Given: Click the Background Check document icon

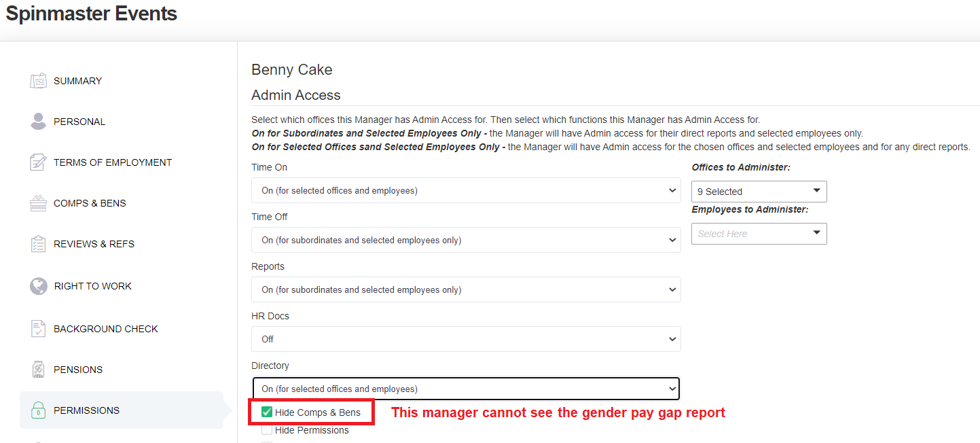Looking at the screenshot, I should (38, 329).
